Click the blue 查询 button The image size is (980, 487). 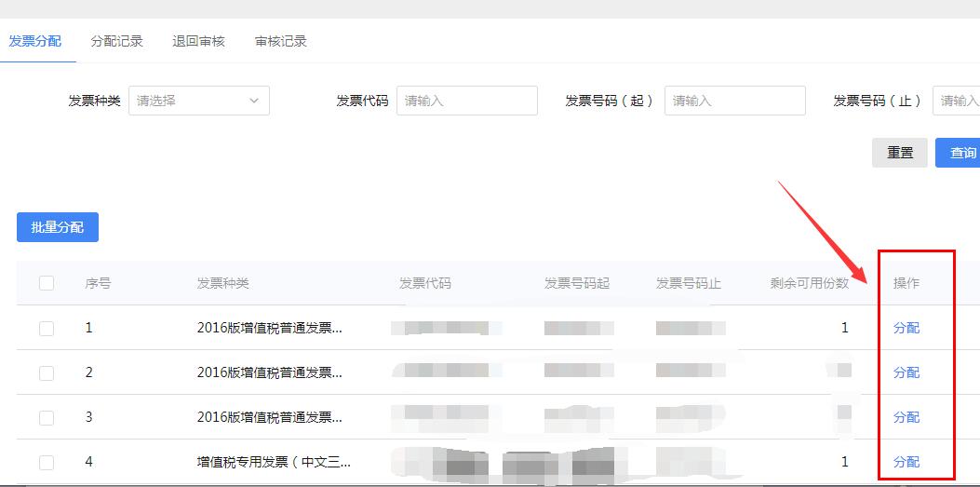click(x=960, y=153)
